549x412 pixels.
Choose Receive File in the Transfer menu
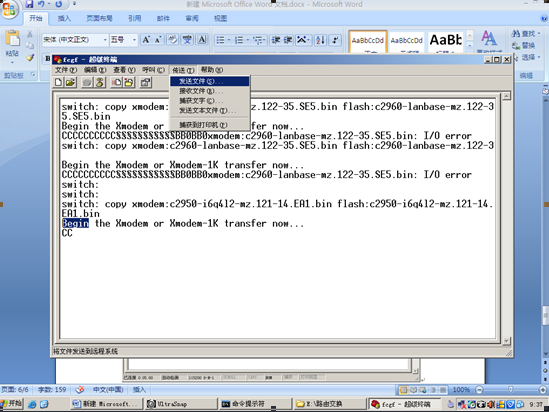click(209, 91)
